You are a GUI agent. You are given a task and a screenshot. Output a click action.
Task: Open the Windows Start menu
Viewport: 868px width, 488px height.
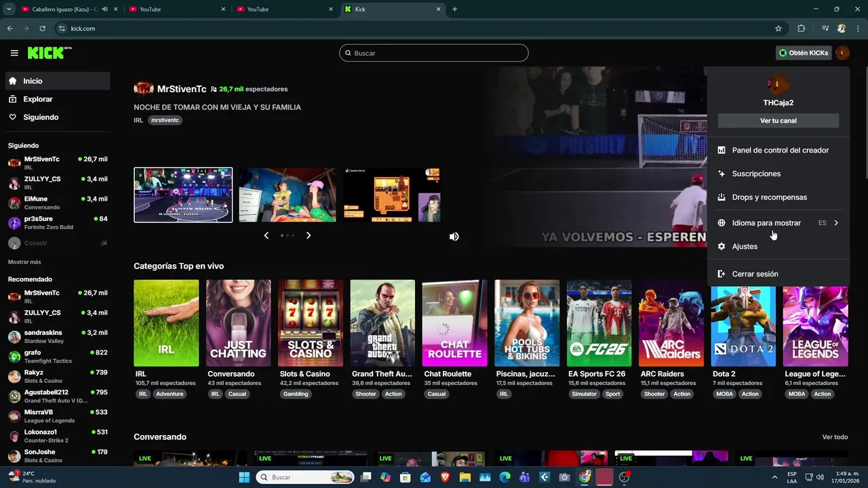click(244, 477)
